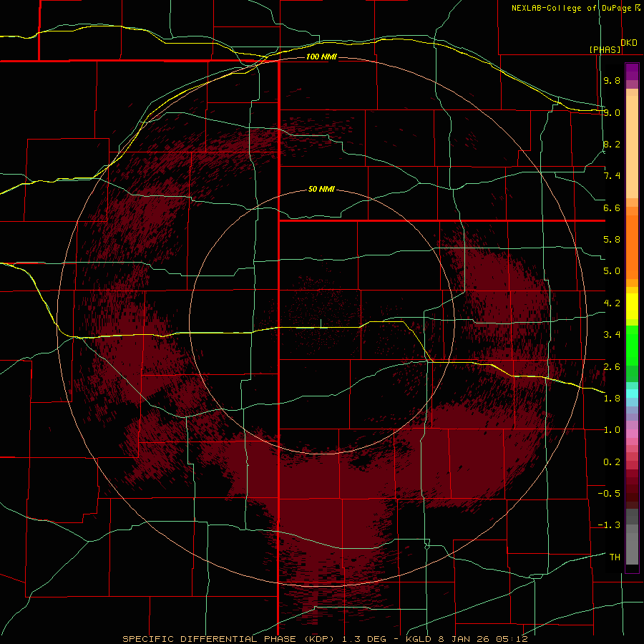Click the DKD label above the color scale
The image size is (644, 644).
(629, 43)
